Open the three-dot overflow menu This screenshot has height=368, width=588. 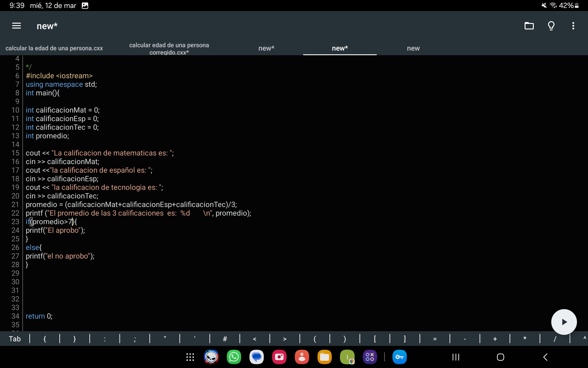(573, 26)
